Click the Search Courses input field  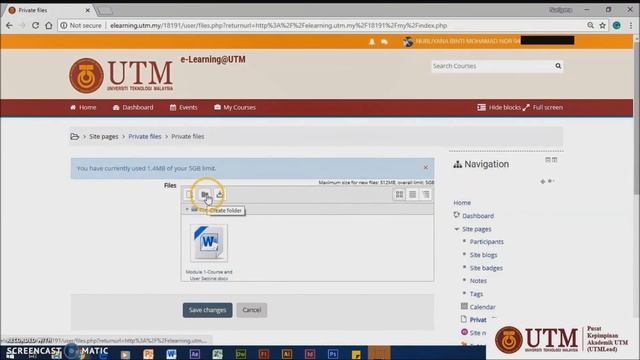[x=492, y=66]
